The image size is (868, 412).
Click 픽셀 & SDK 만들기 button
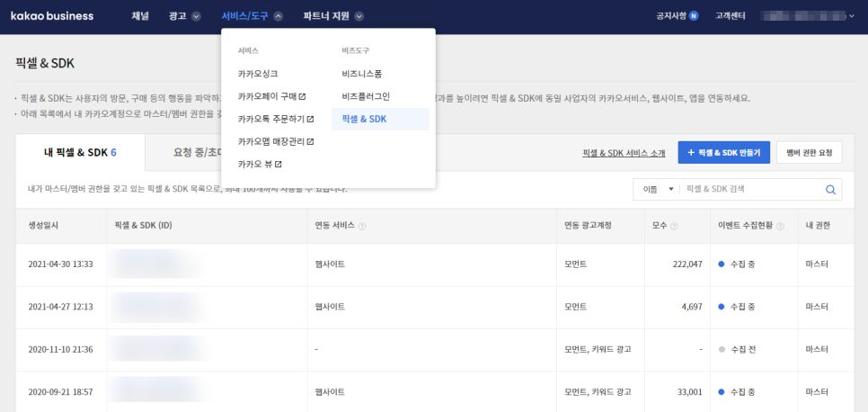coord(723,153)
